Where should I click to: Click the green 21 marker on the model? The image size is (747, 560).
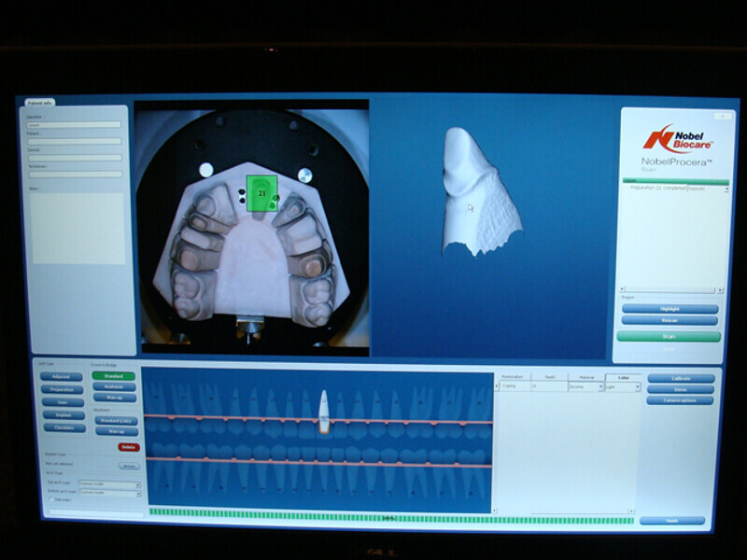coord(262,193)
